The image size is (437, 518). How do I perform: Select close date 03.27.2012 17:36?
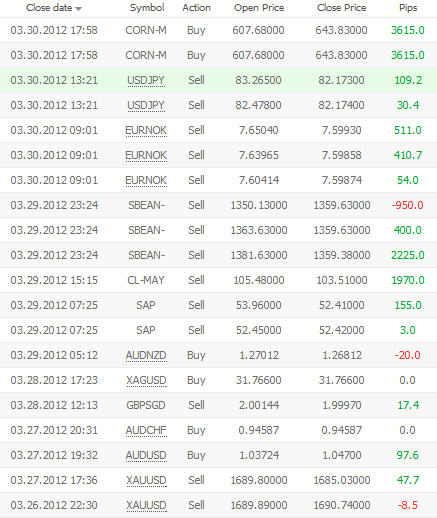pyautogui.click(x=54, y=480)
